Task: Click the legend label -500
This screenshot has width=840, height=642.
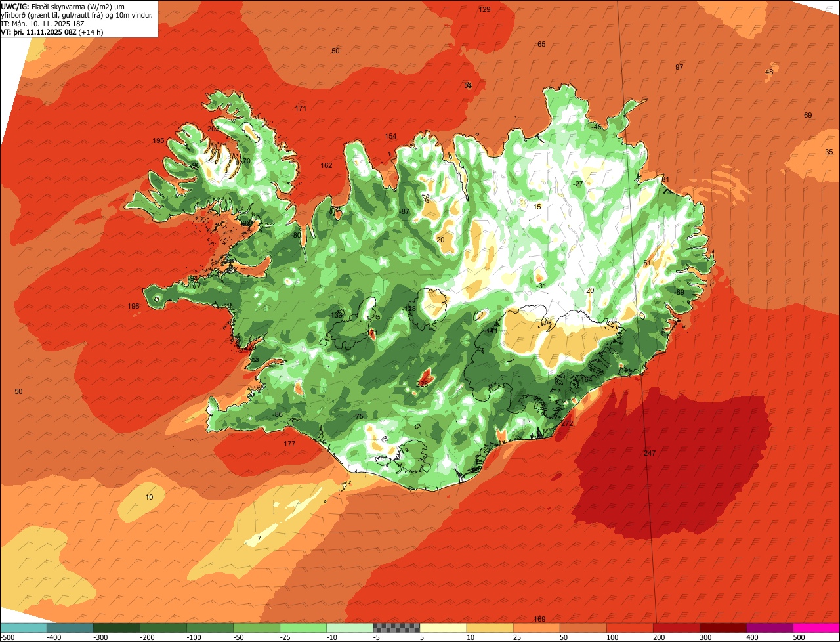Action: (8, 637)
